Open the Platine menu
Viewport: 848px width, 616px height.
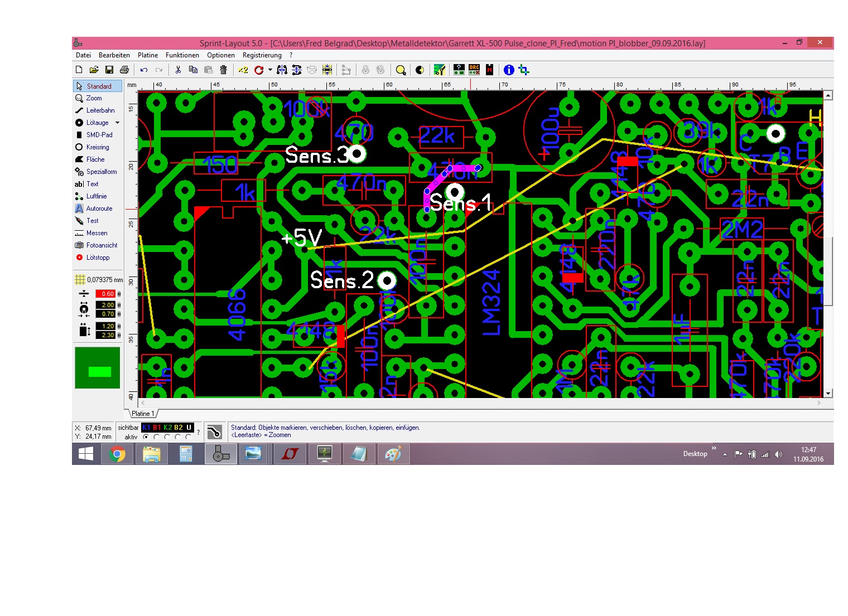pyautogui.click(x=148, y=55)
